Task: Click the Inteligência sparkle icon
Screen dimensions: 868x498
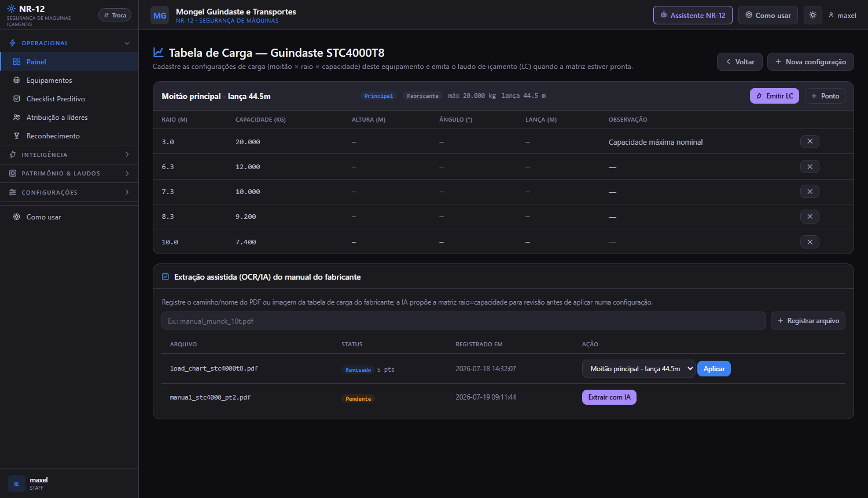Action: [13, 155]
